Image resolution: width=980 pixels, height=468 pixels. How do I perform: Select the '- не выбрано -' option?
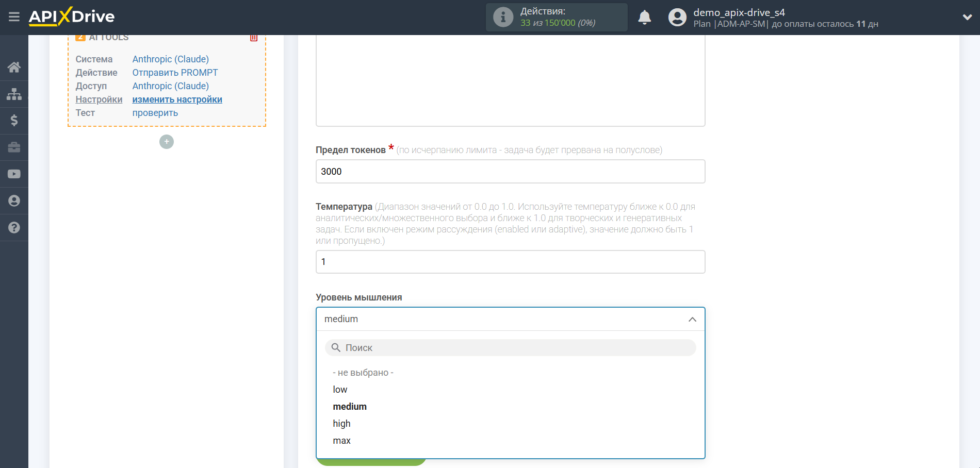(363, 373)
